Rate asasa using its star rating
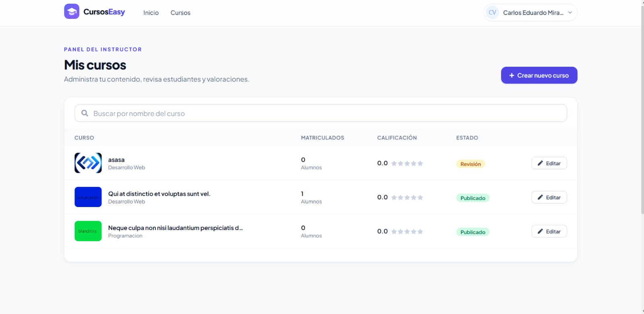 pos(407,163)
